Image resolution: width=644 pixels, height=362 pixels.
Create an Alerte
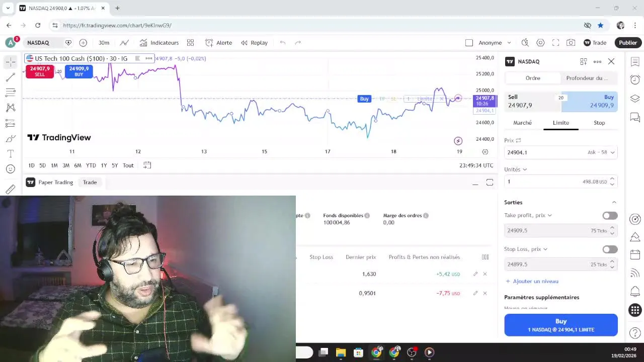(219, 43)
